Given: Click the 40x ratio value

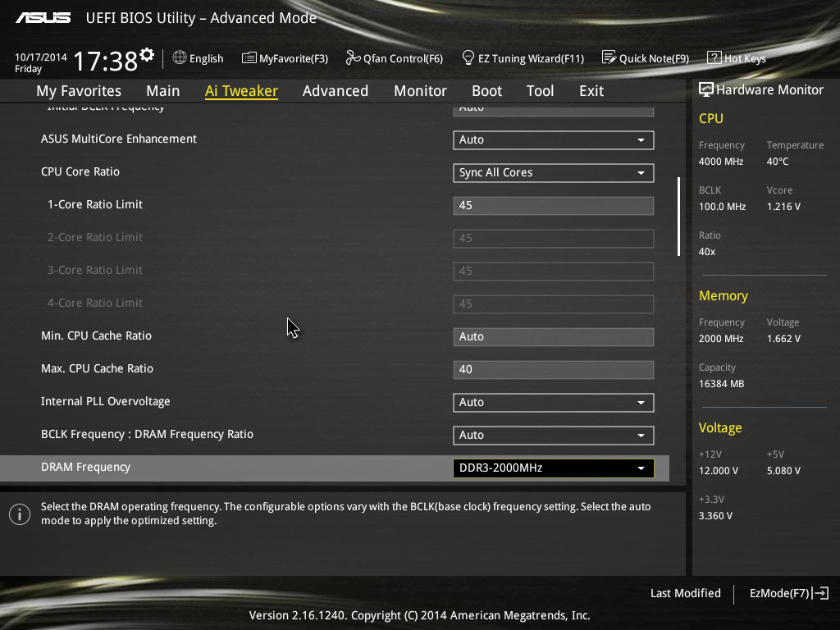Looking at the screenshot, I should [706, 251].
